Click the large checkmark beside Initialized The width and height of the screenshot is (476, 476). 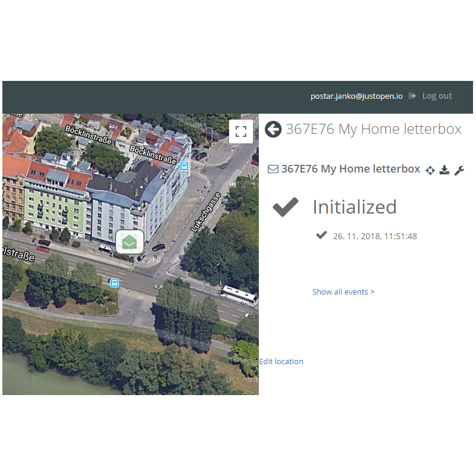(285, 206)
